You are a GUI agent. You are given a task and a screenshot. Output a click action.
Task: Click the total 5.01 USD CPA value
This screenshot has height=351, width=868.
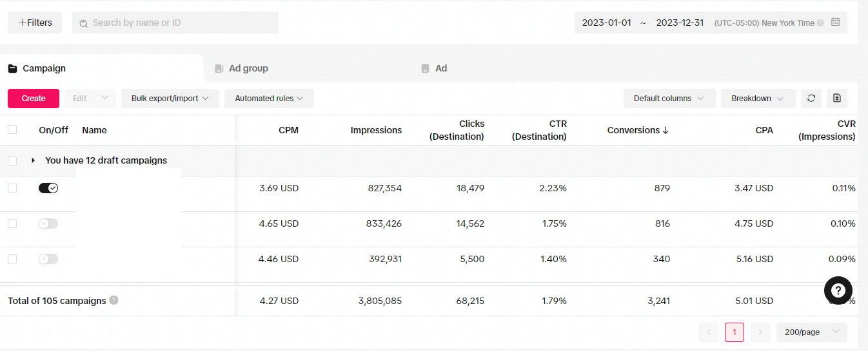[x=753, y=301]
